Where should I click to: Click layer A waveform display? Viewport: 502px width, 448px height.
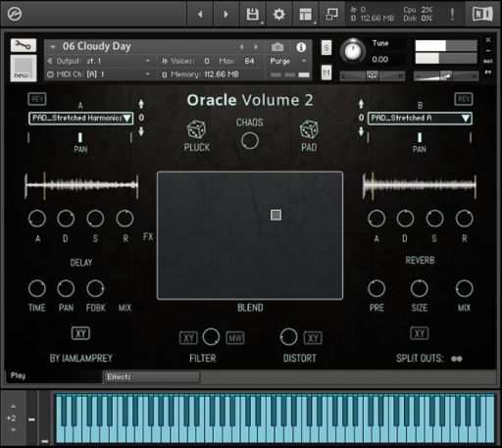click(x=81, y=185)
